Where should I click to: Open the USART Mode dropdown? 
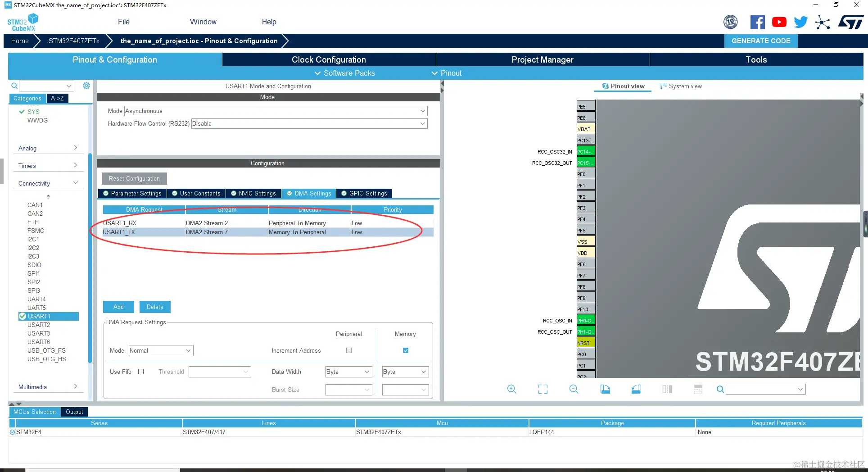276,111
